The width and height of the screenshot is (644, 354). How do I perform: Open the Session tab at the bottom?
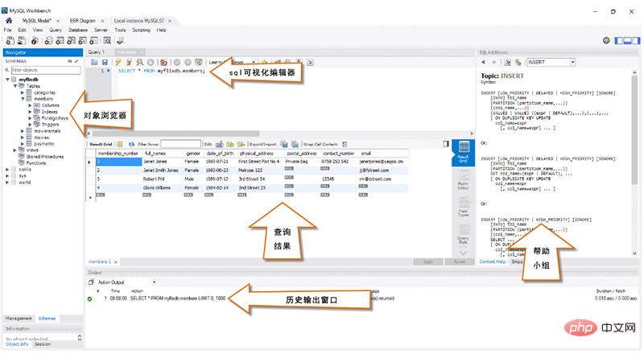click(43, 344)
